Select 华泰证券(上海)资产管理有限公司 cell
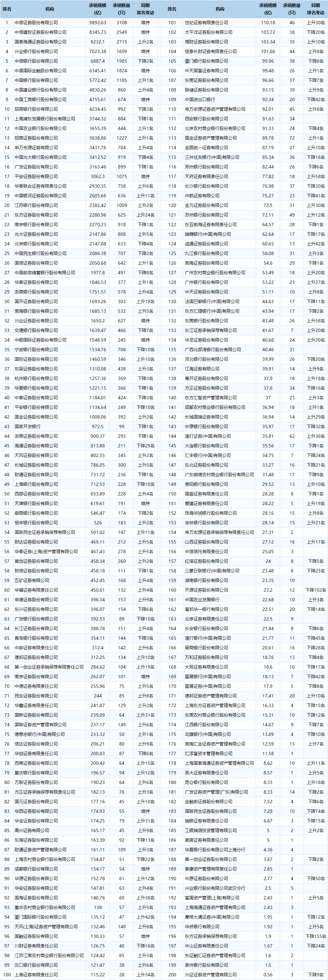Screen dimensions: 328x980 coord(46,551)
